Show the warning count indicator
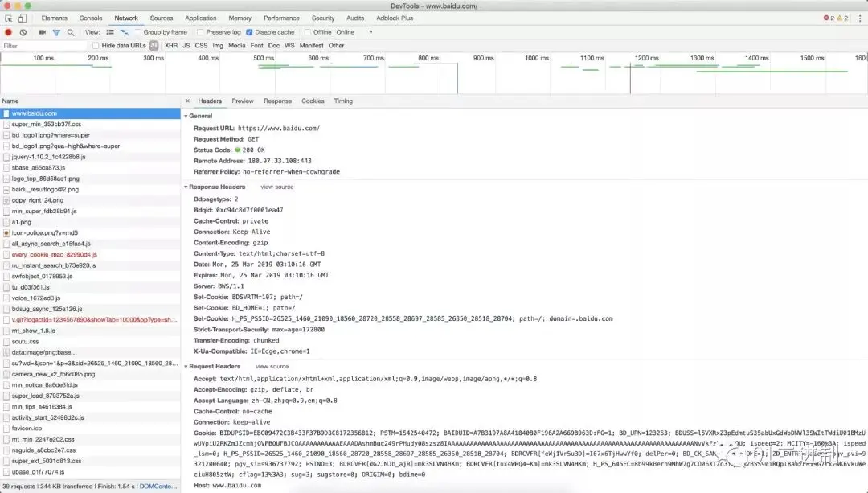 pyautogui.click(x=842, y=18)
